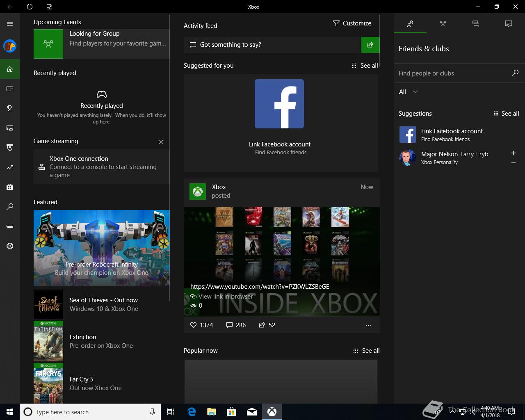Open Trending arrow icon in sidebar

pyautogui.click(x=10, y=167)
